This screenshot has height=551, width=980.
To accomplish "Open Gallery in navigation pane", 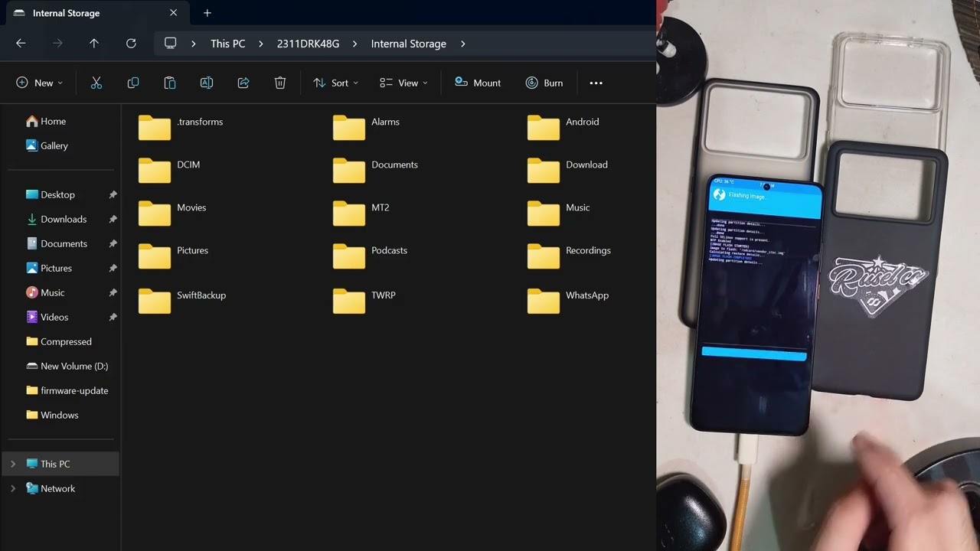I will point(47,145).
